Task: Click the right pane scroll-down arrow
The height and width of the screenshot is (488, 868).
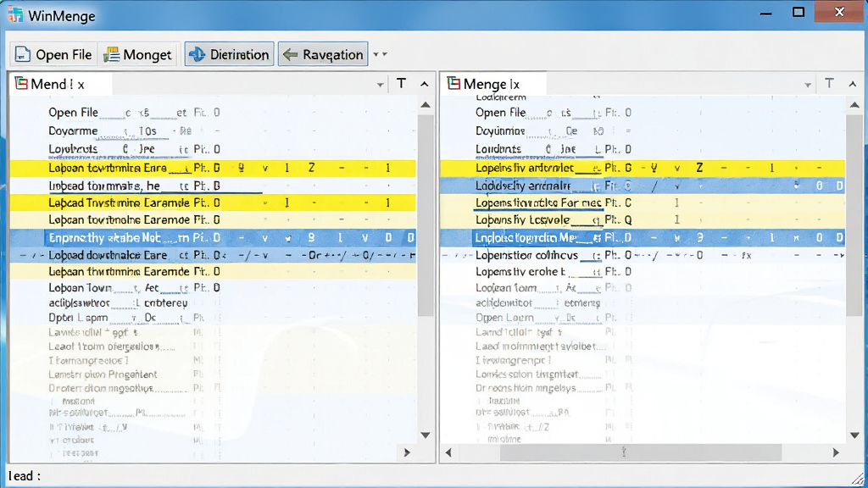Action: 854,435
